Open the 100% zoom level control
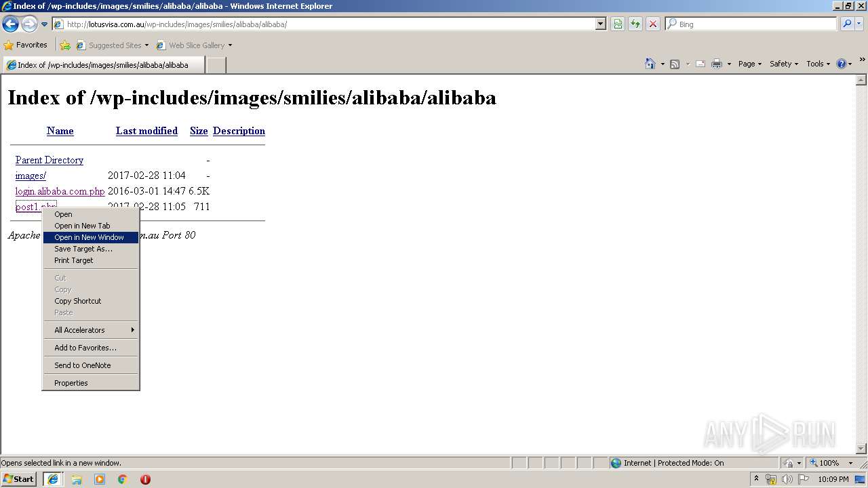Viewport: 868px width, 488px height. point(832,463)
